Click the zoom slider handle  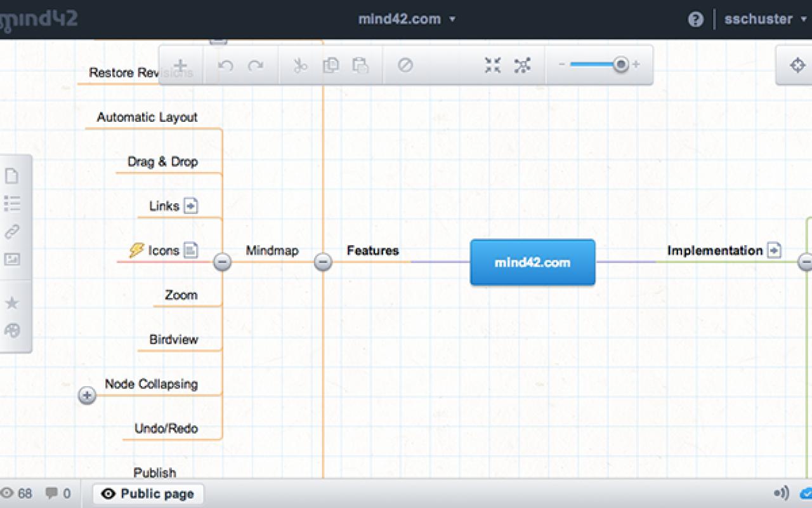[x=621, y=64]
